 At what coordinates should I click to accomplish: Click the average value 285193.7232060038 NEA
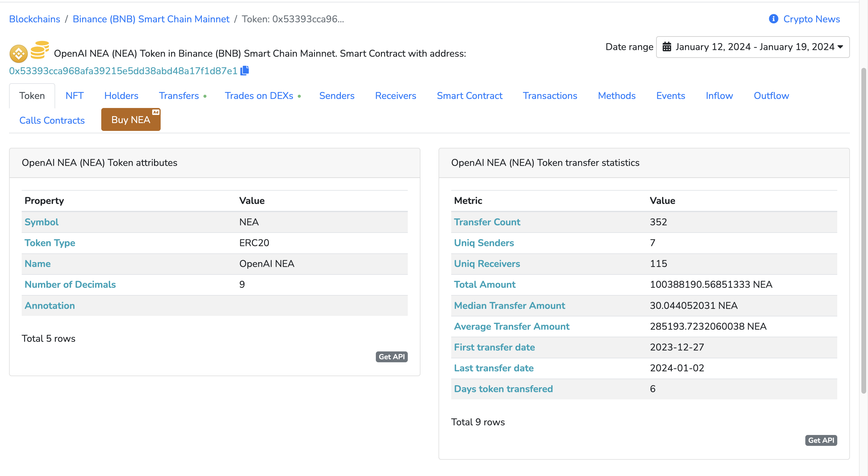708,327
